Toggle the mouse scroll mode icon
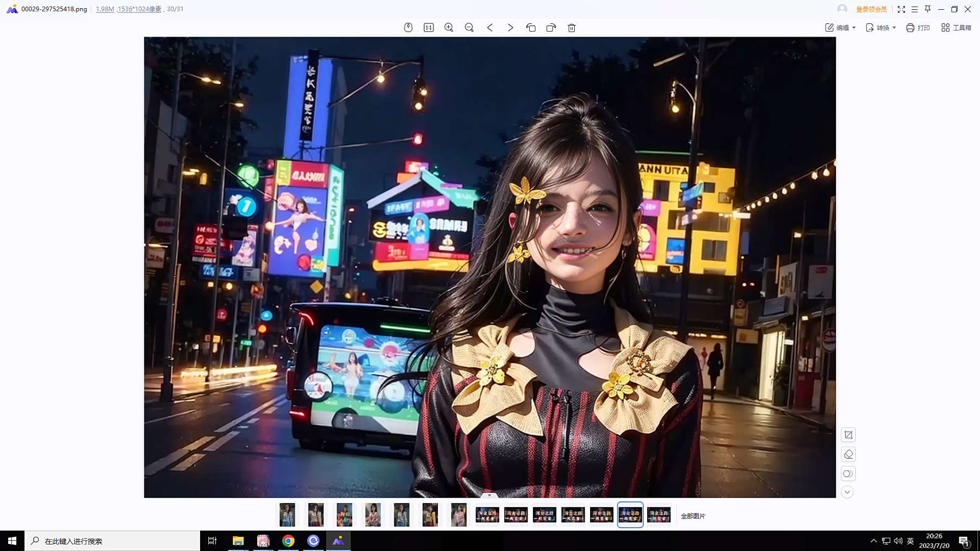Screen dimensions: 980x551 tap(408, 28)
